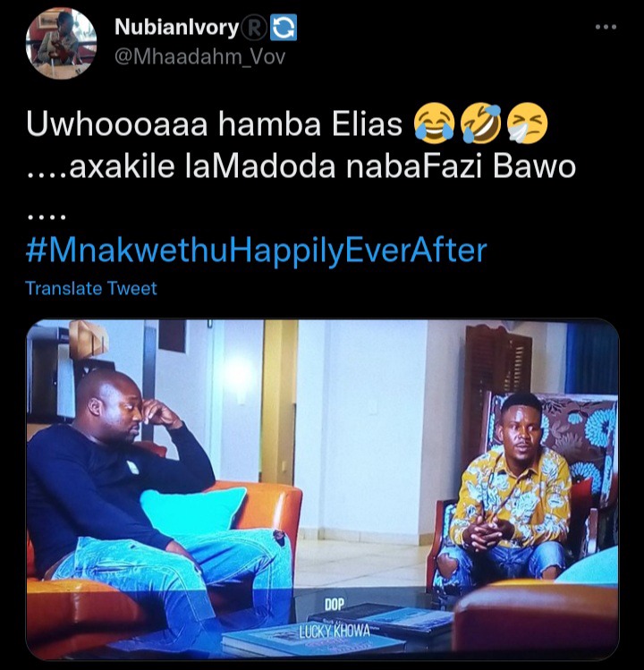Open the @Mhaadahm_Vov handle
The height and width of the screenshot is (670, 644).
tap(199, 57)
